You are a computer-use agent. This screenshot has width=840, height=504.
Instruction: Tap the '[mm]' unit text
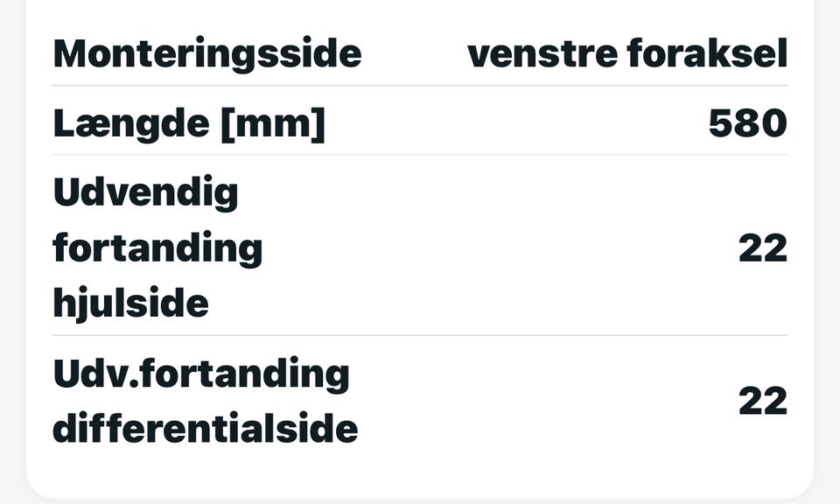coord(271,124)
